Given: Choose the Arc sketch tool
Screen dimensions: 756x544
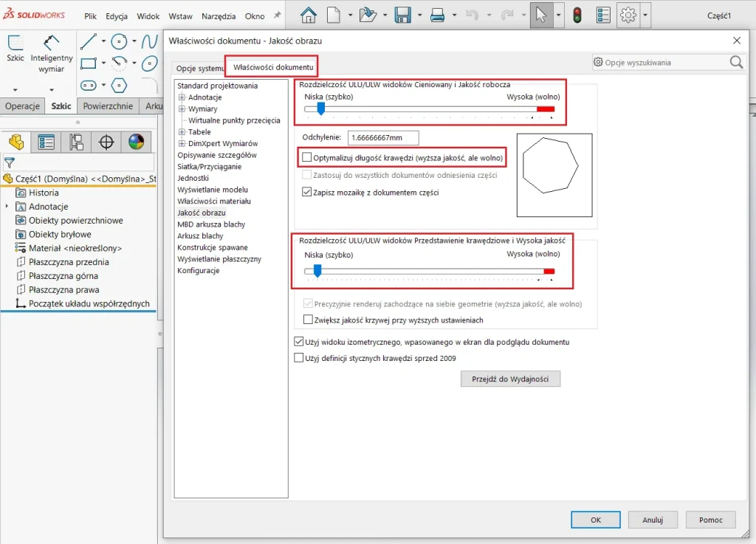Looking at the screenshot, I should pyautogui.click(x=119, y=63).
